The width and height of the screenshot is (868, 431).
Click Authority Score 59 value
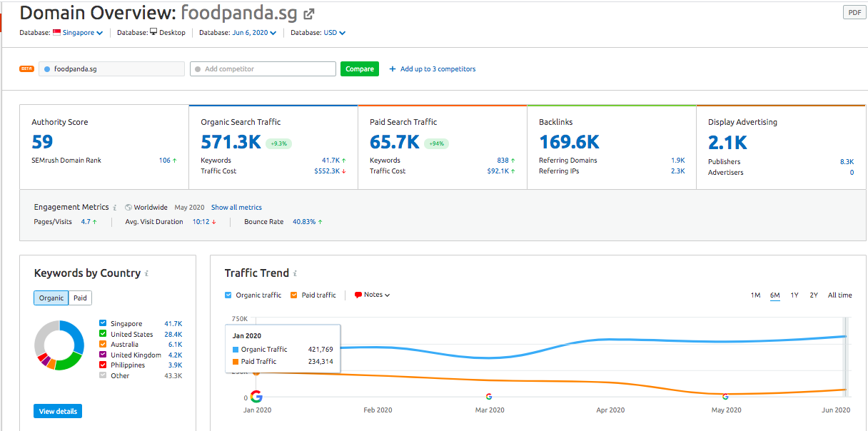pos(42,142)
